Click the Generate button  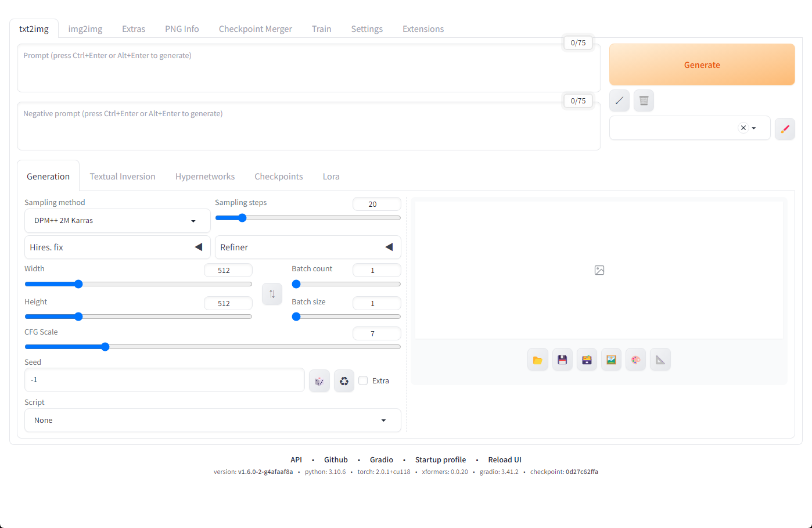pyautogui.click(x=702, y=64)
